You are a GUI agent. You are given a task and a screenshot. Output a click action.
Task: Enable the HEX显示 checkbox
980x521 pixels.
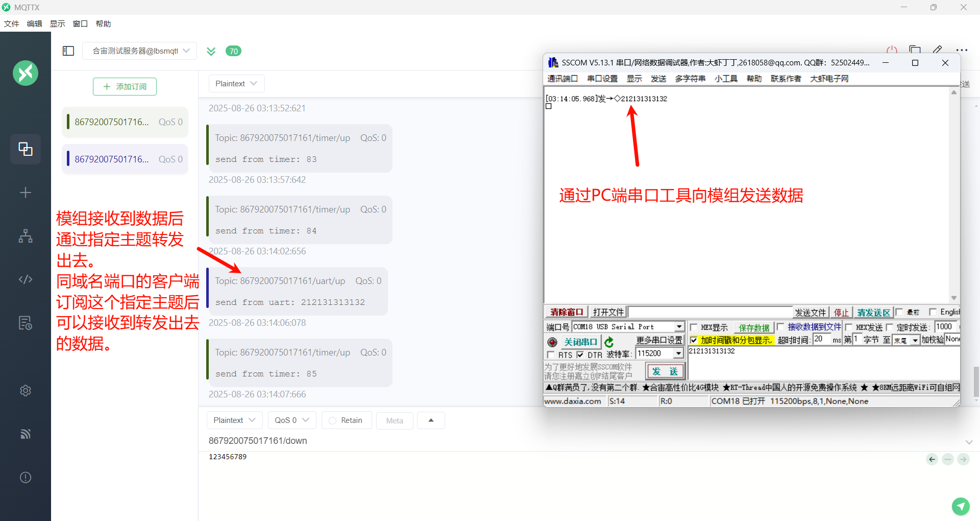coord(694,327)
